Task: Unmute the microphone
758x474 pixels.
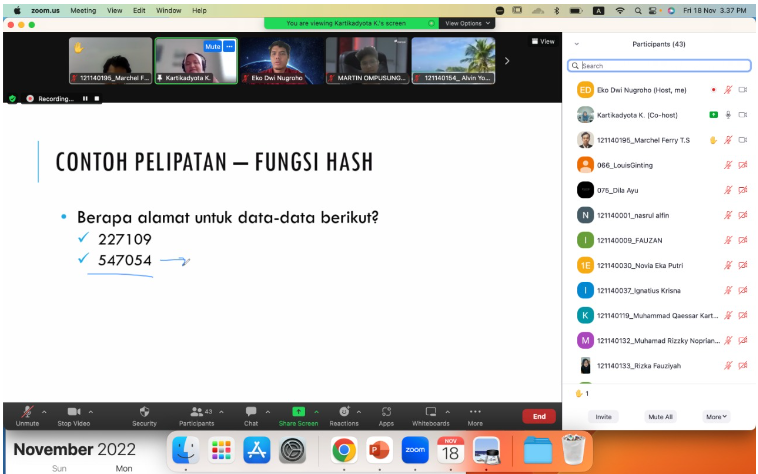Action: [x=27, y=412]
